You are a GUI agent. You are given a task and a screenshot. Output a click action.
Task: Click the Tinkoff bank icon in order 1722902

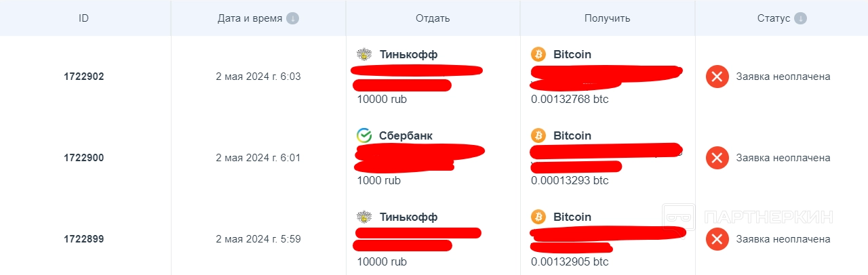click(364, 54)
